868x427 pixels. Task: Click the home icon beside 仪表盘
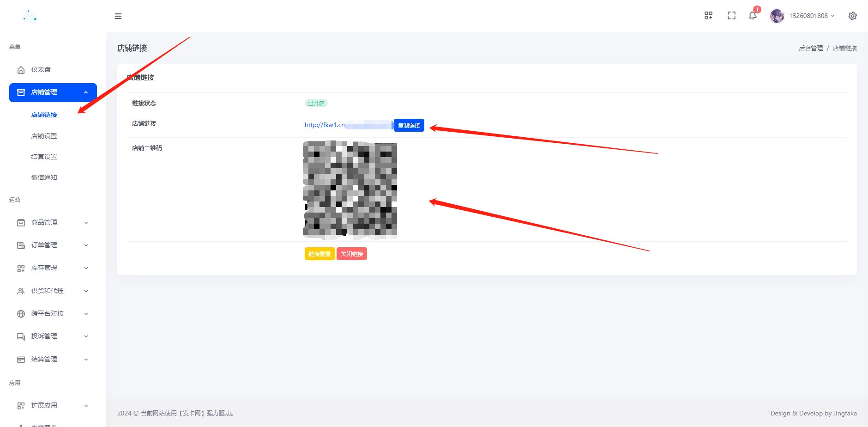pos(21,70)
